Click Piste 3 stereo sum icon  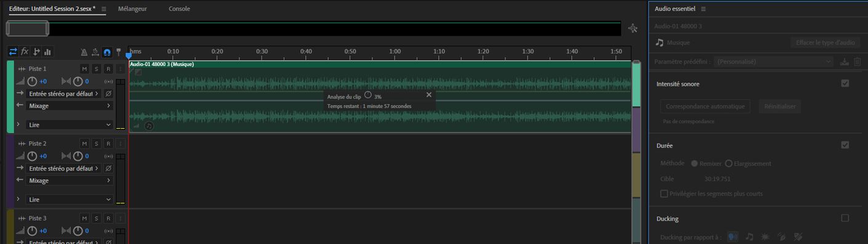pyautogui.click(x=109, y=231)
